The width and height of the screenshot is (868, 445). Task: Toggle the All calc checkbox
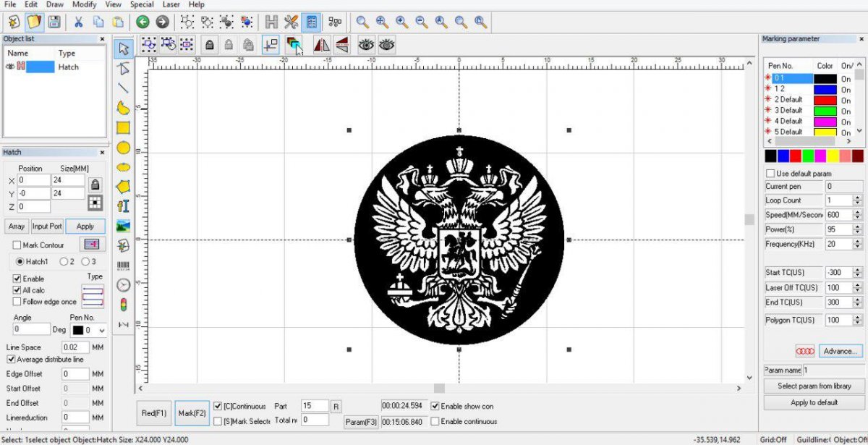click(x=17, y=290)
